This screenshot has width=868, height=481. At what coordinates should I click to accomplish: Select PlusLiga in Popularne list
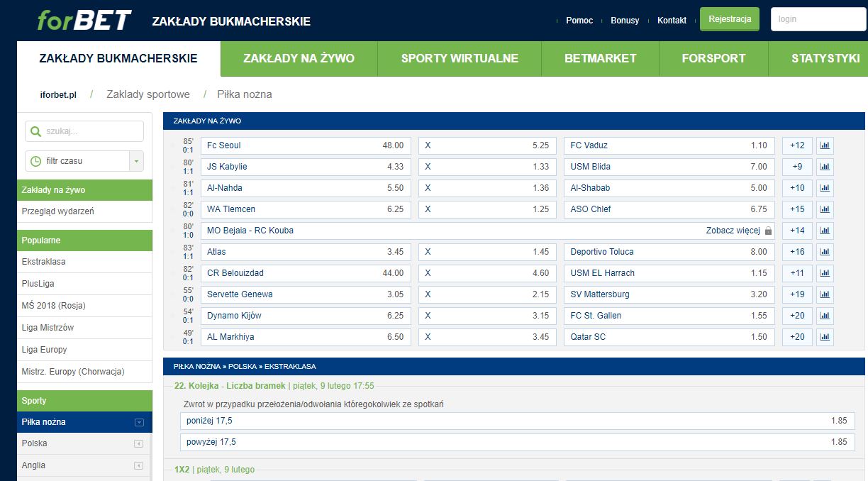(x=84, y=284)
